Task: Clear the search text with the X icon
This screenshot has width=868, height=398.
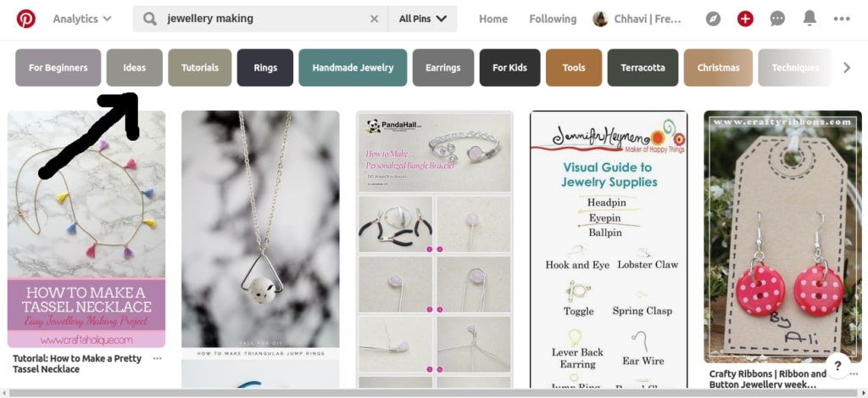Action: click(374, 19)
